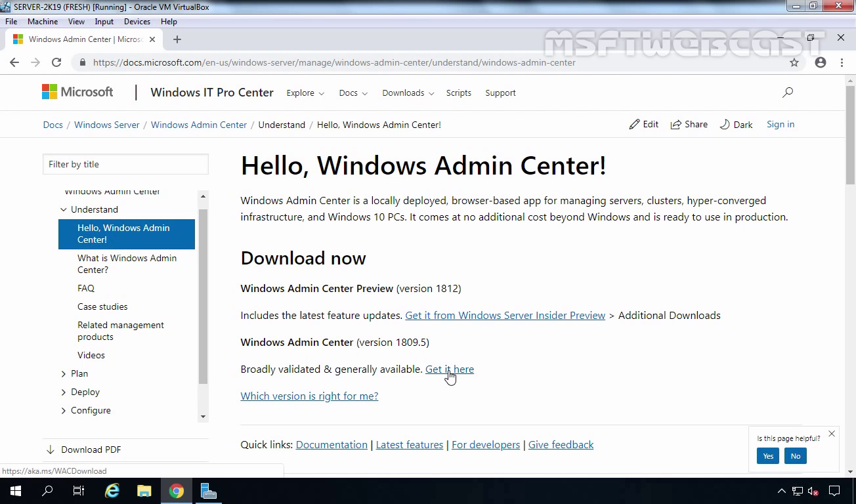The height and width of the screenshot is (504, 856).
Task: Answer Yes to page helpful prompt
Action: click(768, 456)
